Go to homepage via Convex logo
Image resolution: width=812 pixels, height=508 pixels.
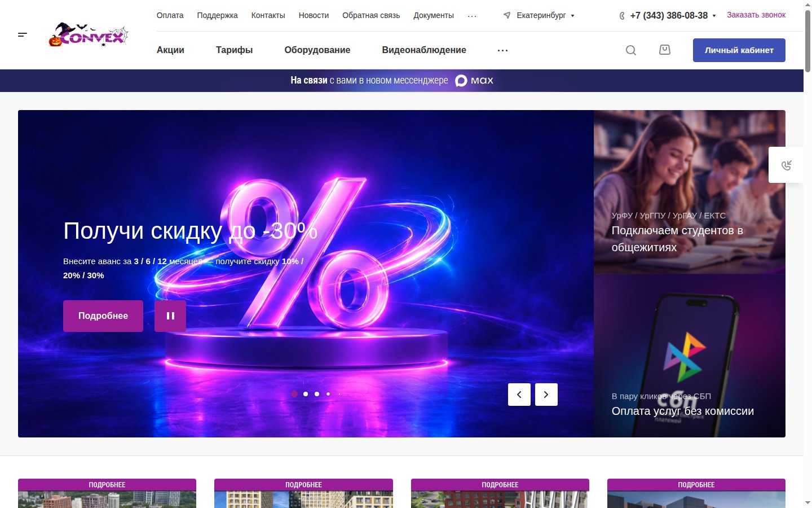[89, 35]
